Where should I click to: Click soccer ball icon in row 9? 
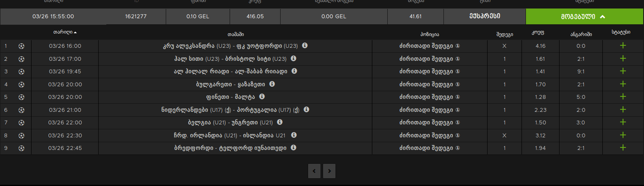[21, 148]
